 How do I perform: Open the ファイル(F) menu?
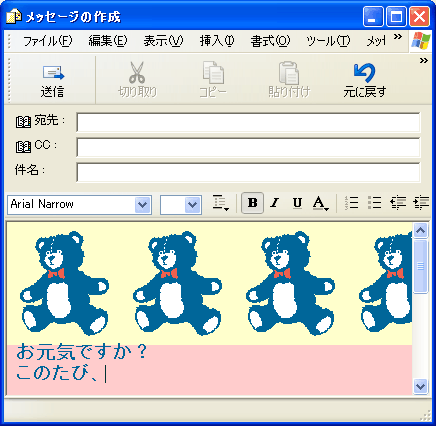pos(47,41)
